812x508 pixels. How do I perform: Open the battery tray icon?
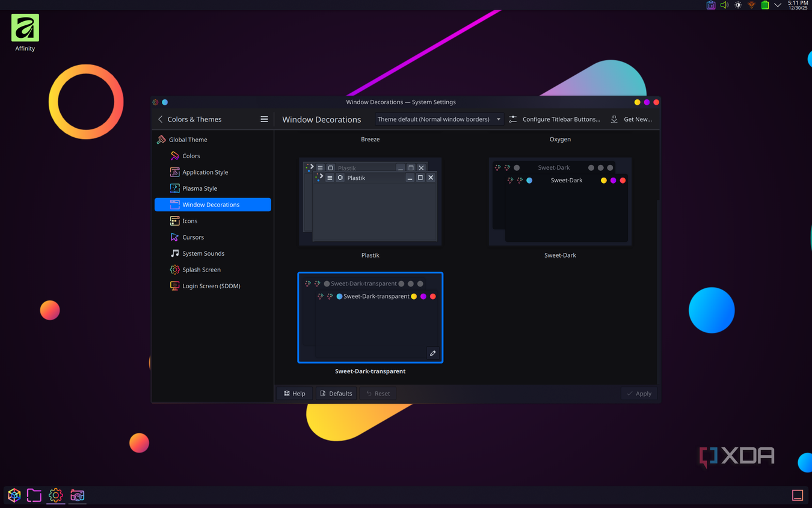tap(765, 5)
